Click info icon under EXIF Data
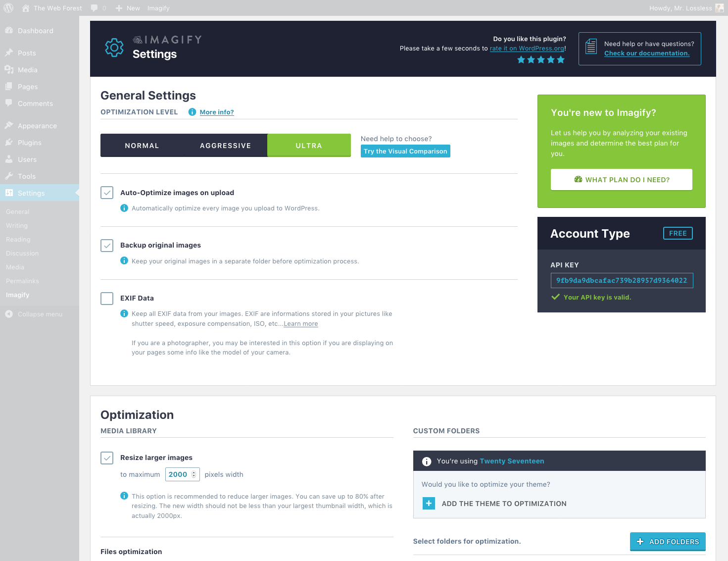 point(124,313)
